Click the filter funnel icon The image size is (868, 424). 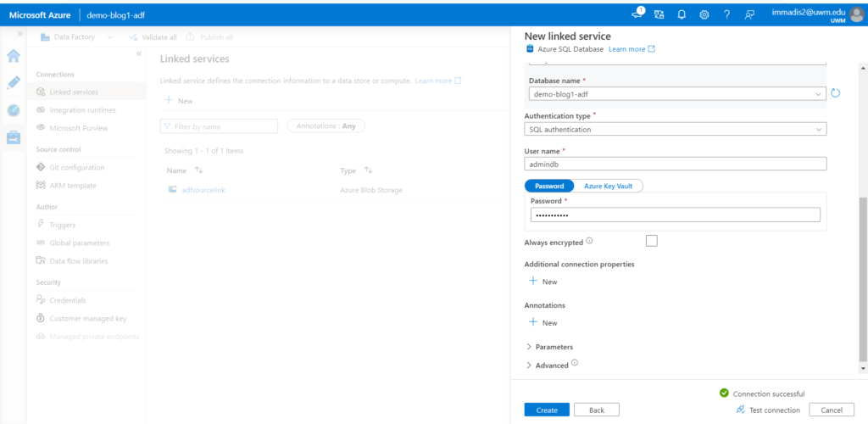point(167,126)
